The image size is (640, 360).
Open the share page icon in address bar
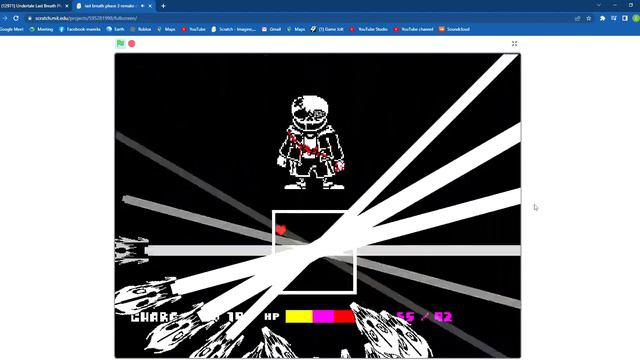(x=578, y=18)
